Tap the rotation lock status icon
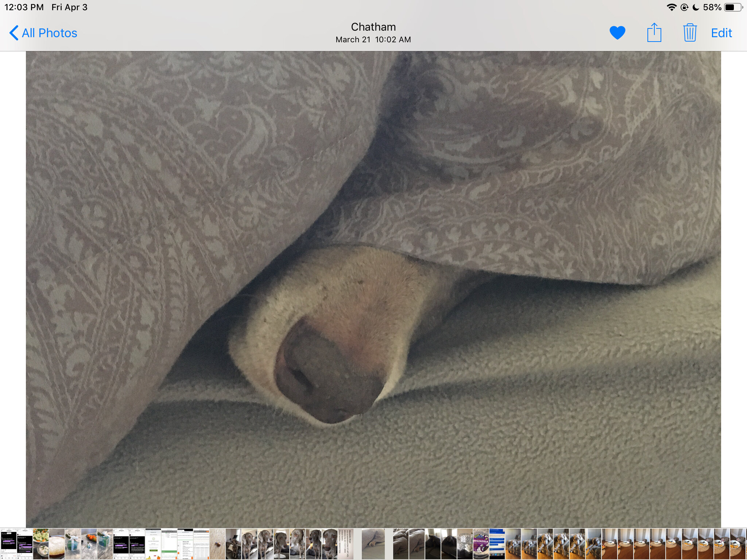Image resolution: width=747 pixels, height=560 pixels. click(685, 7)
